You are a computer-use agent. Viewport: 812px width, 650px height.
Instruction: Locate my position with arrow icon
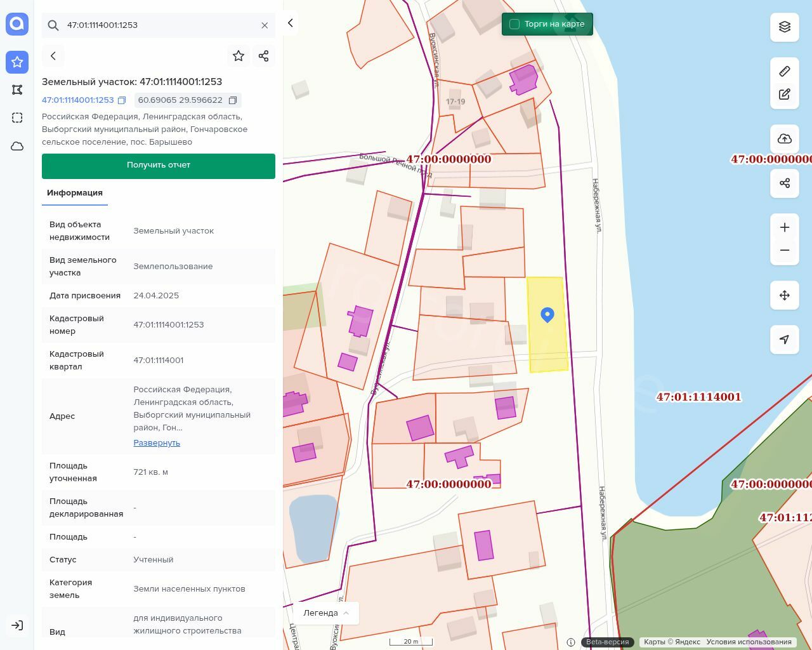point(784,340)
